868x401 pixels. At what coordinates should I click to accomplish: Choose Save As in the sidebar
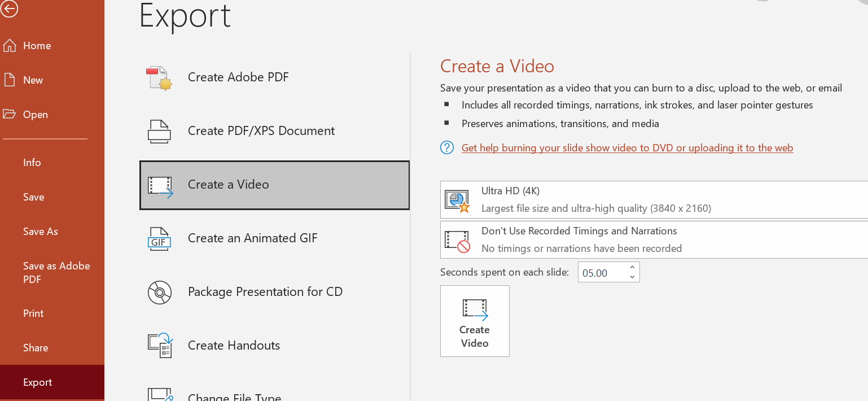pyautogui.click(x=52, y=232)
